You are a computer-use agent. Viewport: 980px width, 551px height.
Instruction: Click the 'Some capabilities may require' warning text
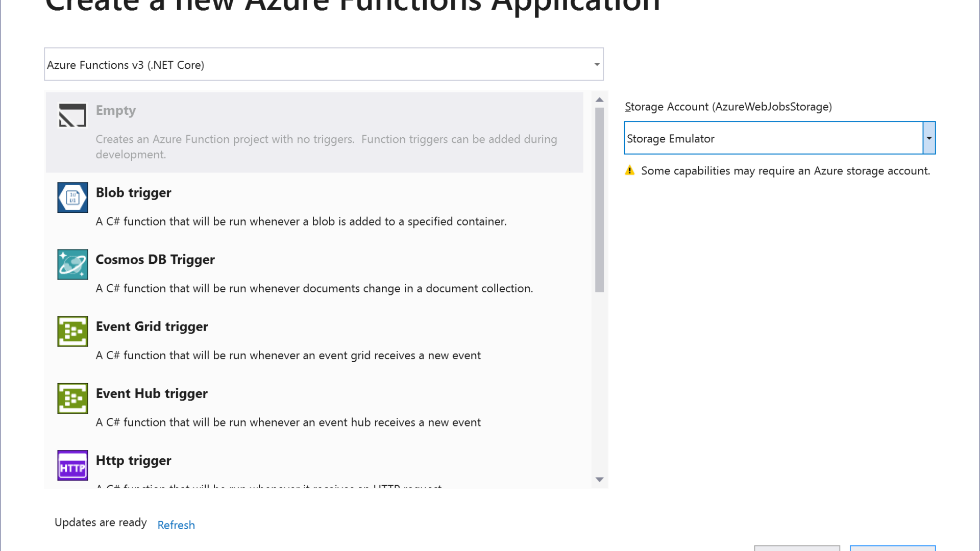pyautogui.click(x=786, y=171)
